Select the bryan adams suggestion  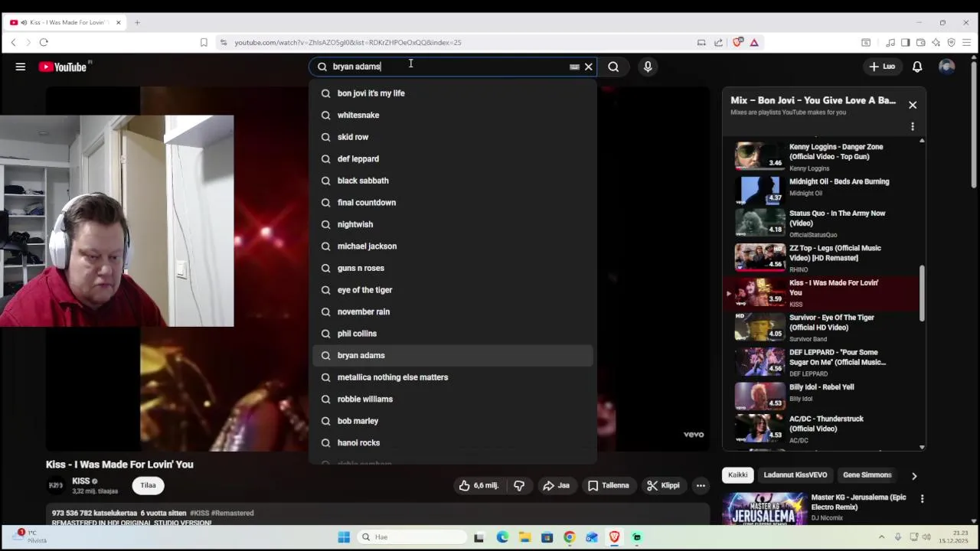(452, 355)
